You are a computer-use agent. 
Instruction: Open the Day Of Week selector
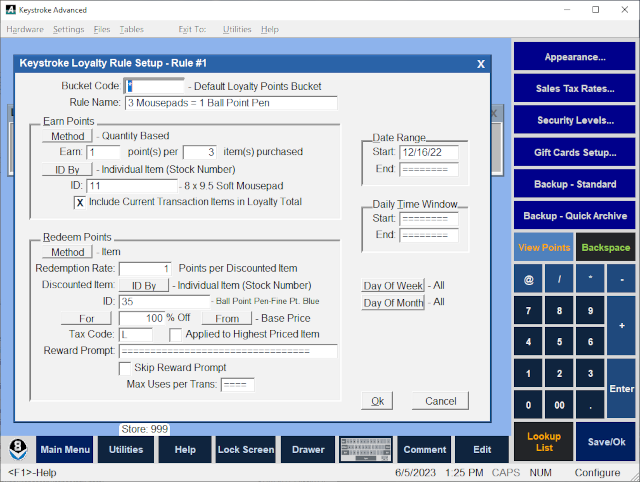[x=393, y=286]
